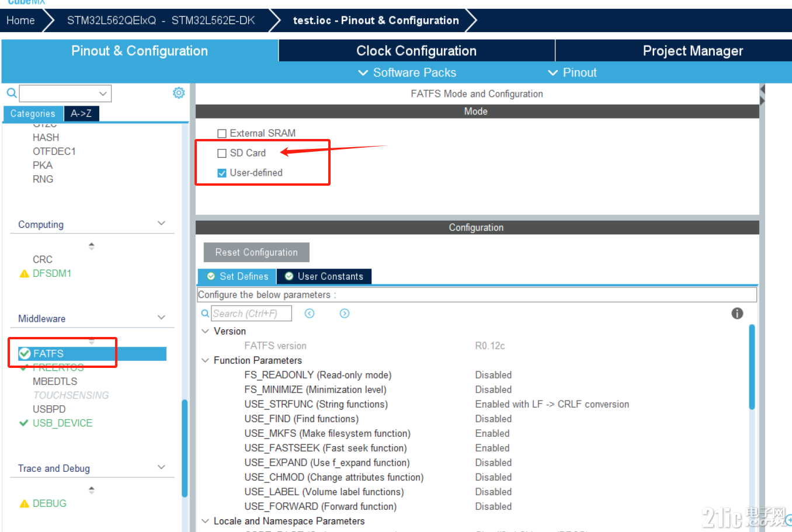Select USBPD middleware
The image size is (792, 532).
(x=49, y=409)
